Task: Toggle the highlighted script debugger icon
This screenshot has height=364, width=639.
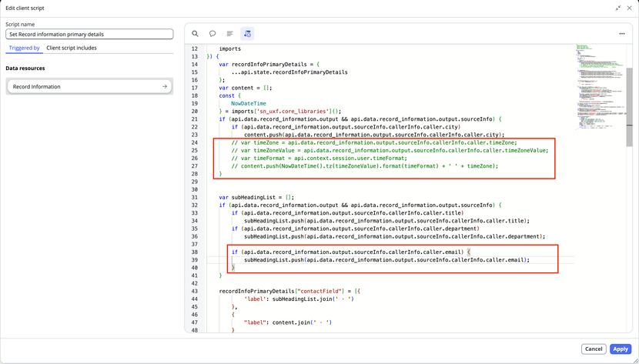Action: (247, 34)
